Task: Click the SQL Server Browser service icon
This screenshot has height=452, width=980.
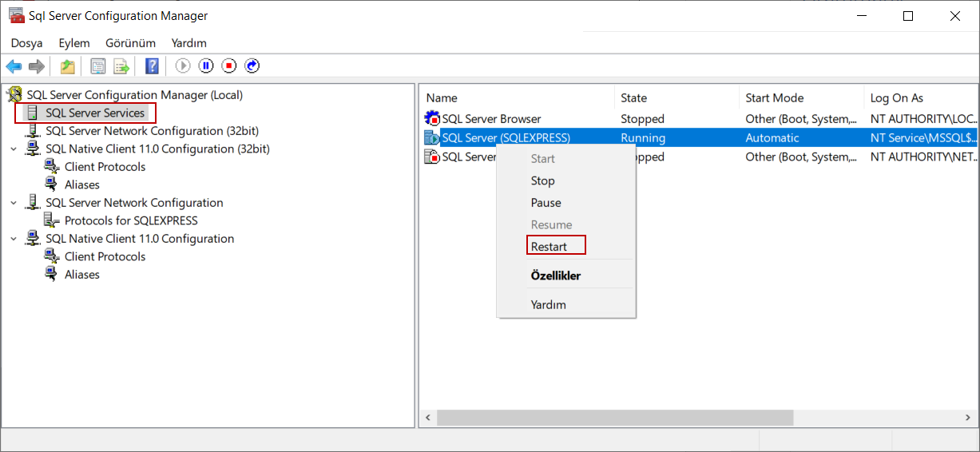Action: click(x=432, y=118)
